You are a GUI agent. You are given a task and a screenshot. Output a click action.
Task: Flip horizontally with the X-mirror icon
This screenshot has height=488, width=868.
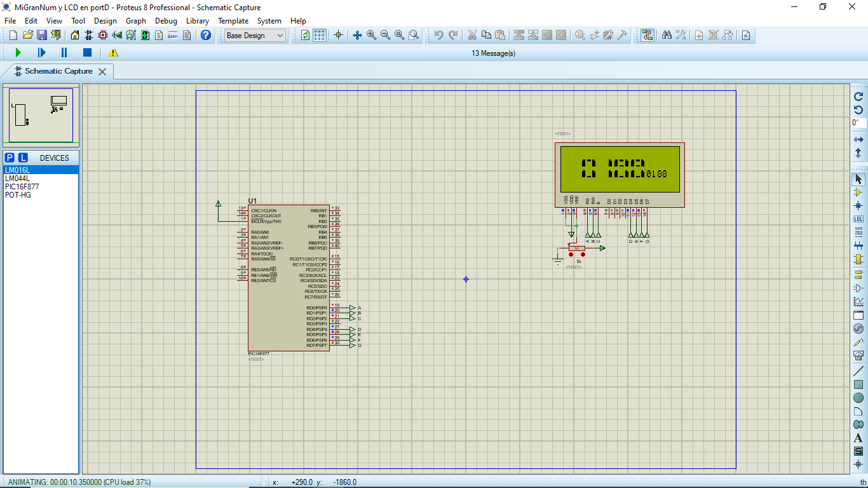[858, 139]
